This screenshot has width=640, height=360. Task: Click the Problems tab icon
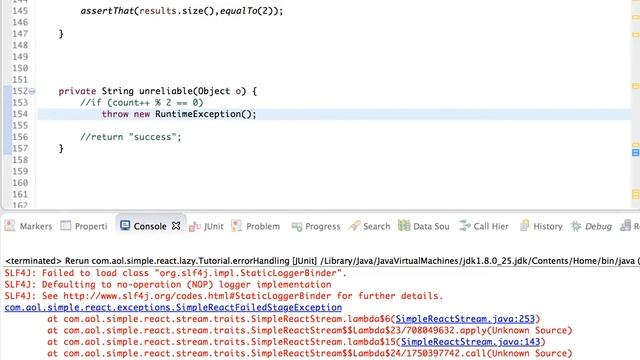236,226
